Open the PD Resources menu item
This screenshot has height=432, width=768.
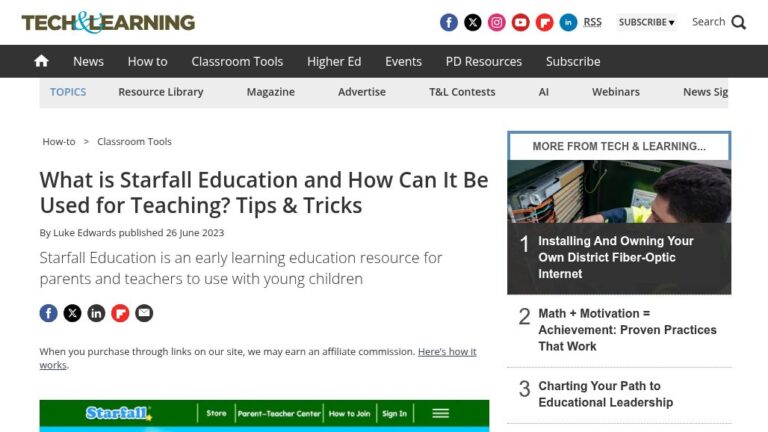click(x=484, y=62)
